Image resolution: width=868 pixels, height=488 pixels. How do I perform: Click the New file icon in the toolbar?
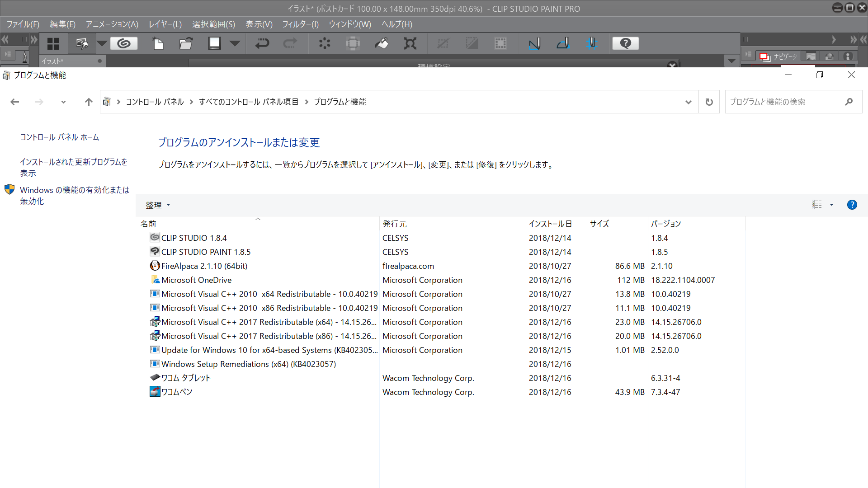click(x=158, y=43)
